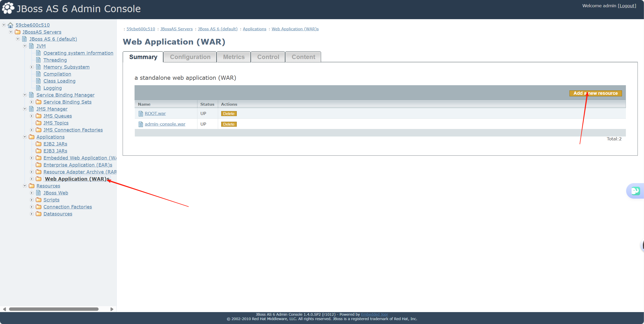Expand the Resource Adapter Archive node
644x324 pixels.
point(32,172)
